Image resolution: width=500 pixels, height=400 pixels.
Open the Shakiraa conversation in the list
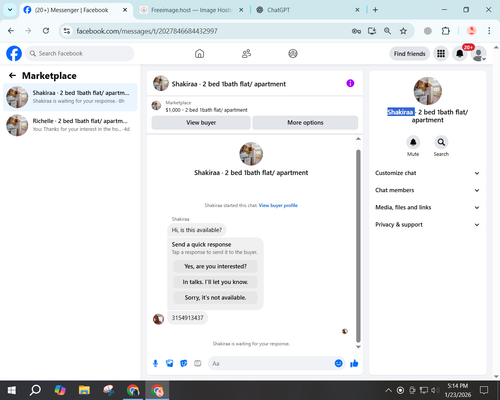[x=70, y=97]
